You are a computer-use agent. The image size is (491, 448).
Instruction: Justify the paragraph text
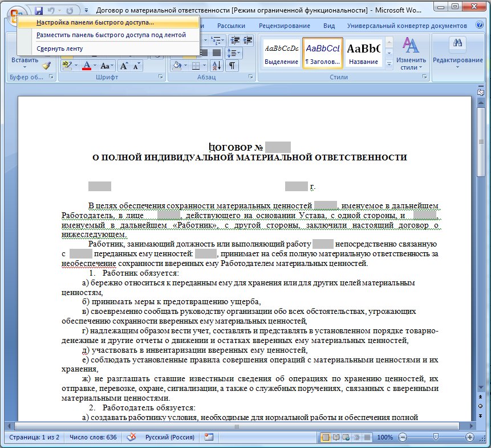pyautogui.click(x=216, y=53)
